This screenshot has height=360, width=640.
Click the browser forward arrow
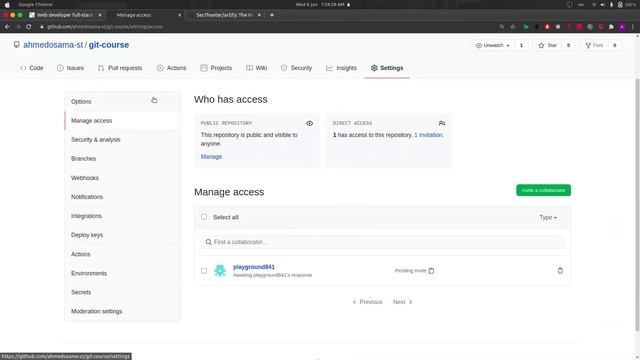click(18, 27)
